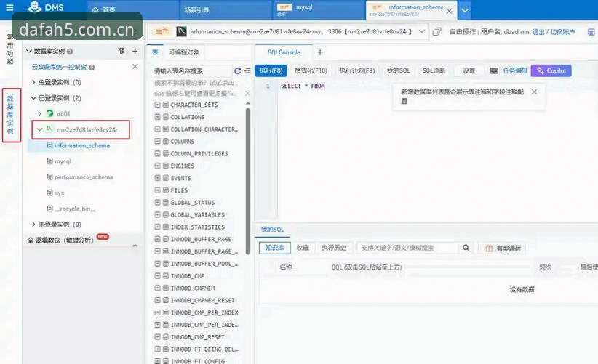Close the information_schema tab

449,11
